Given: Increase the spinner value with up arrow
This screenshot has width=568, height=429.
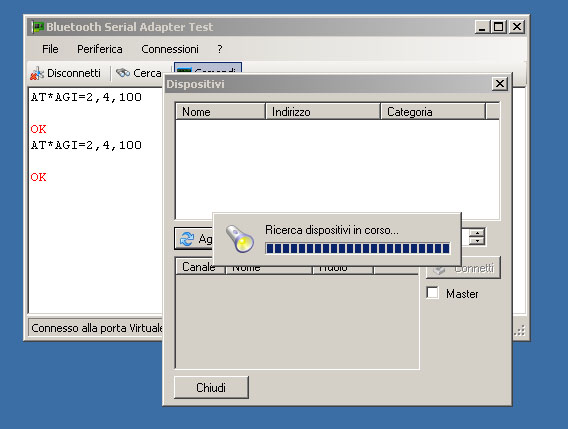Looking at the screenshot, I should 477,233.
